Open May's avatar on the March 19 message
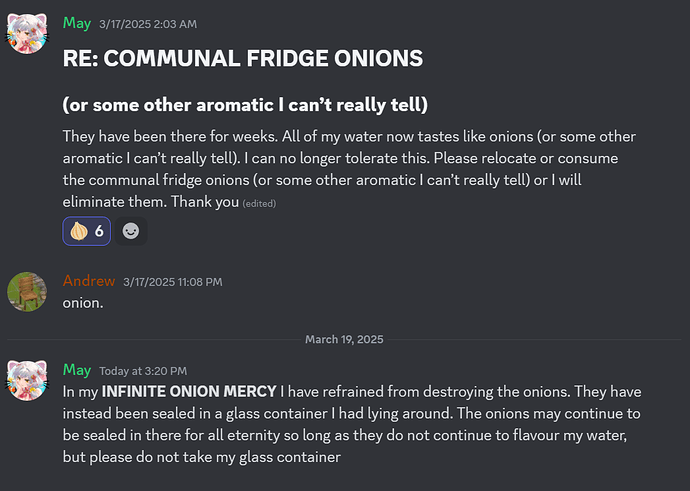 (x=27, y=381)
